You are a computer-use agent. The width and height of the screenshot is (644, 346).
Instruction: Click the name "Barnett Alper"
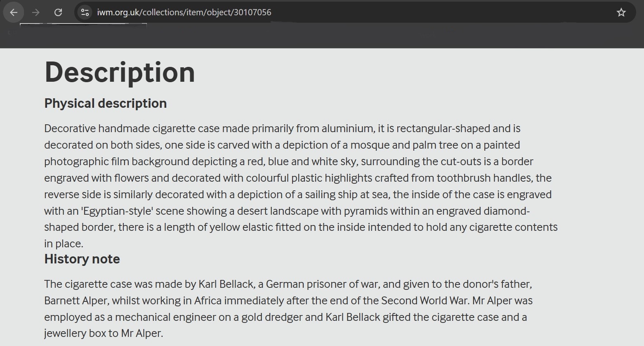[76, 301]
